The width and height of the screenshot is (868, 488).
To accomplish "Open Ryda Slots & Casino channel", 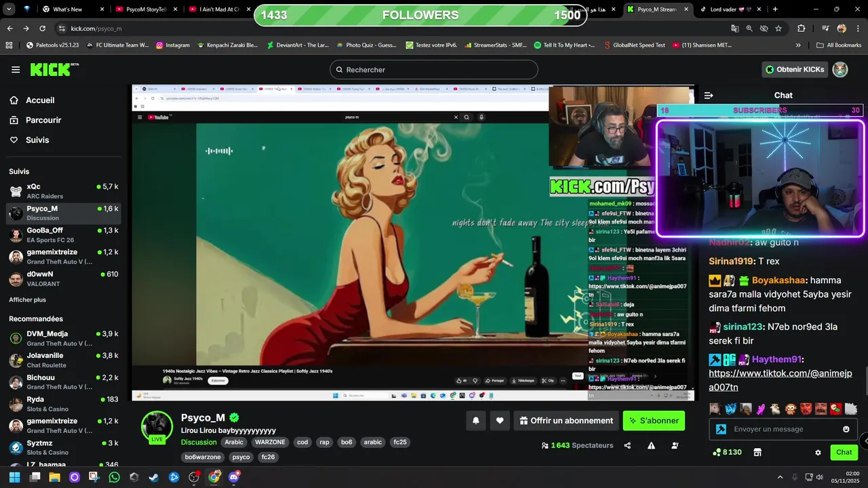I will click(64, 404).
